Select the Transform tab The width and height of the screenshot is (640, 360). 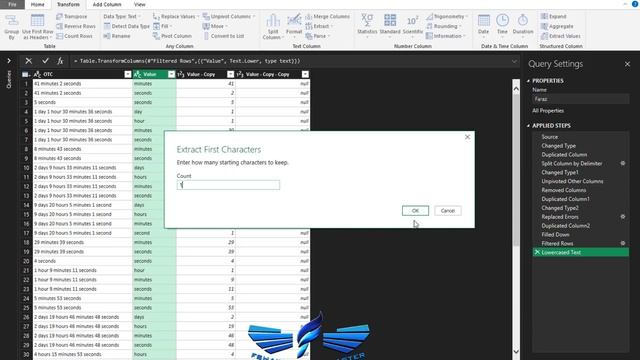point(68,4)
